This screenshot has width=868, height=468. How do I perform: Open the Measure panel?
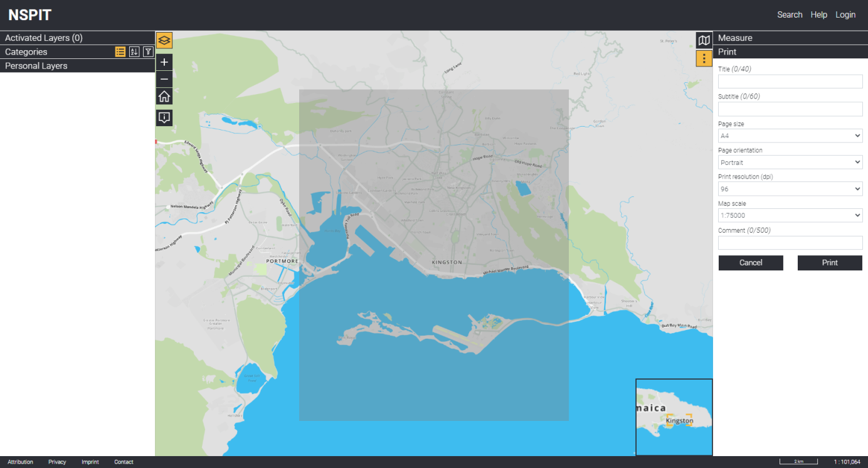point(735,38)
